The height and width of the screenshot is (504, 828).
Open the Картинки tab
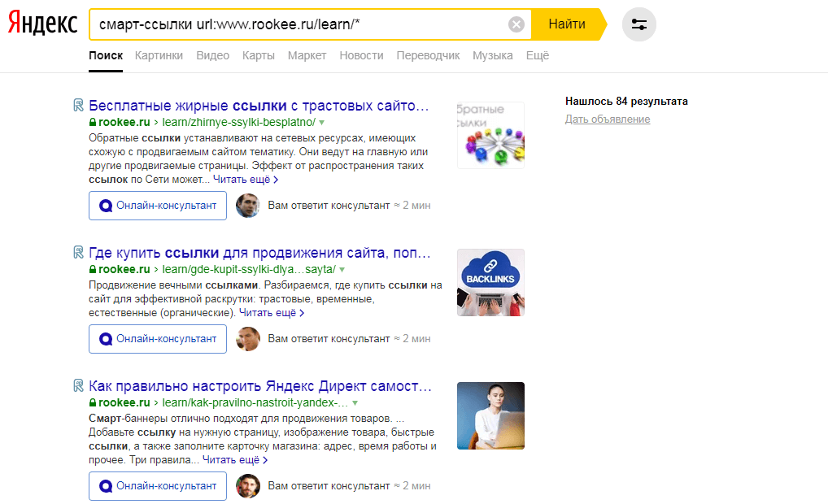pyautogui.click(x=159, y=55)
